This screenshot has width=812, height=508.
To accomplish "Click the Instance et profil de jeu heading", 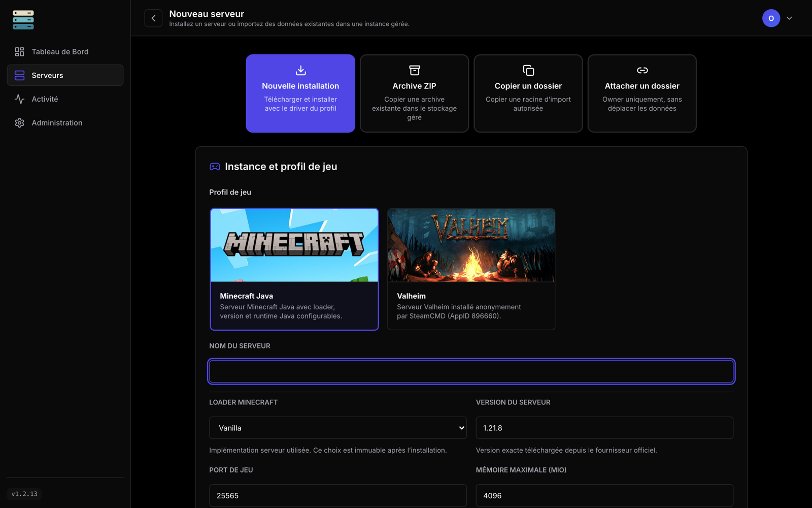I will point(281,167).
